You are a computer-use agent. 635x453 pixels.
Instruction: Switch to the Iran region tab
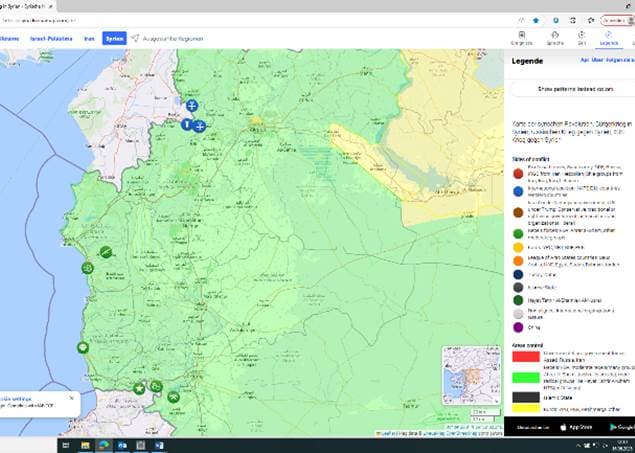(x=89, y=38)
